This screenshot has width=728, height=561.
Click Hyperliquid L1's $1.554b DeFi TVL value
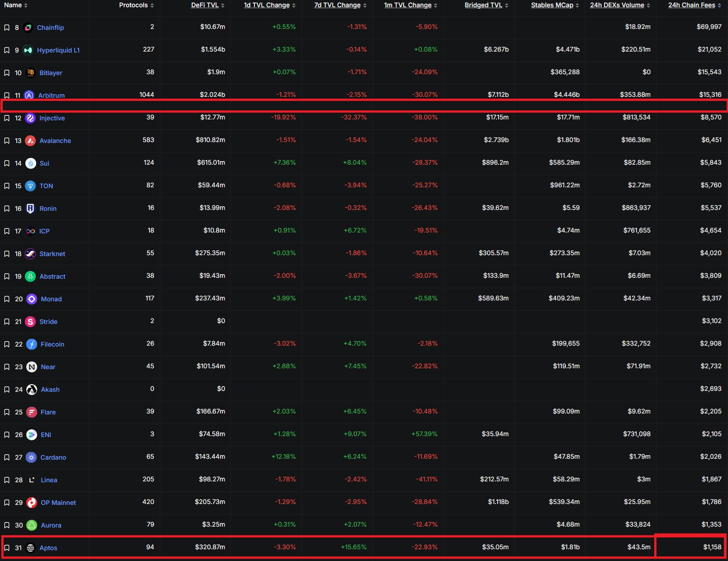coord(213,49)
